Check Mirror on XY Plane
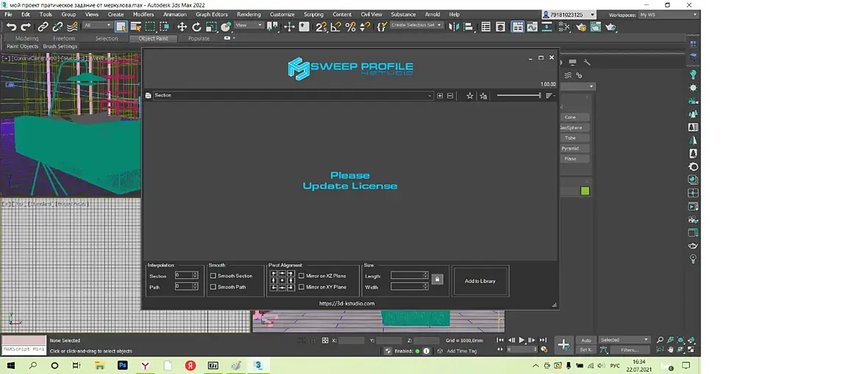868x374 pixels. [301, 287]
